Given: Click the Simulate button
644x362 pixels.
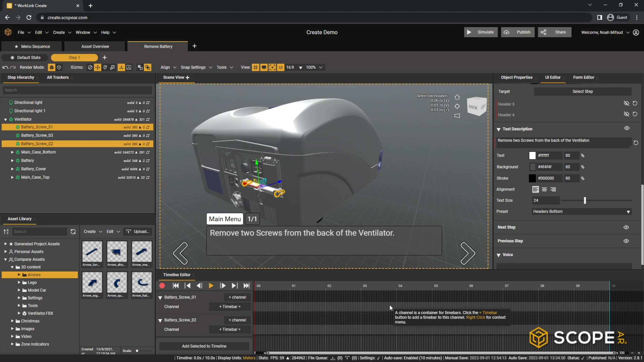Looking at the screenshot, I should pos(481,32).
